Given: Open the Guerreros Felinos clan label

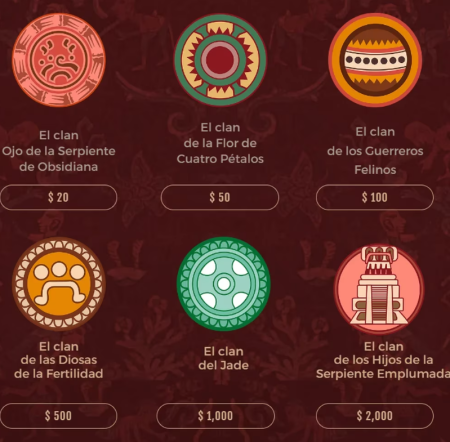Looking at the screenshot, I should coord(375,151).
